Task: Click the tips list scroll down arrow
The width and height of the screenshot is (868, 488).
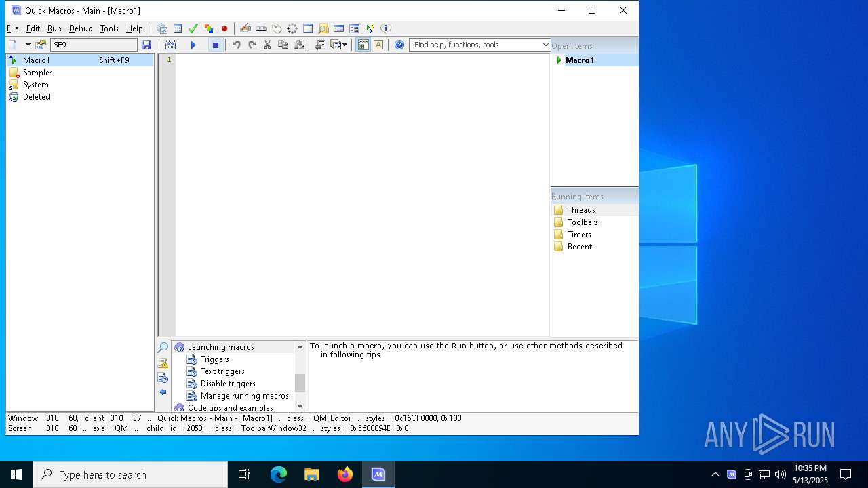Action: click(x=300, y=406)
